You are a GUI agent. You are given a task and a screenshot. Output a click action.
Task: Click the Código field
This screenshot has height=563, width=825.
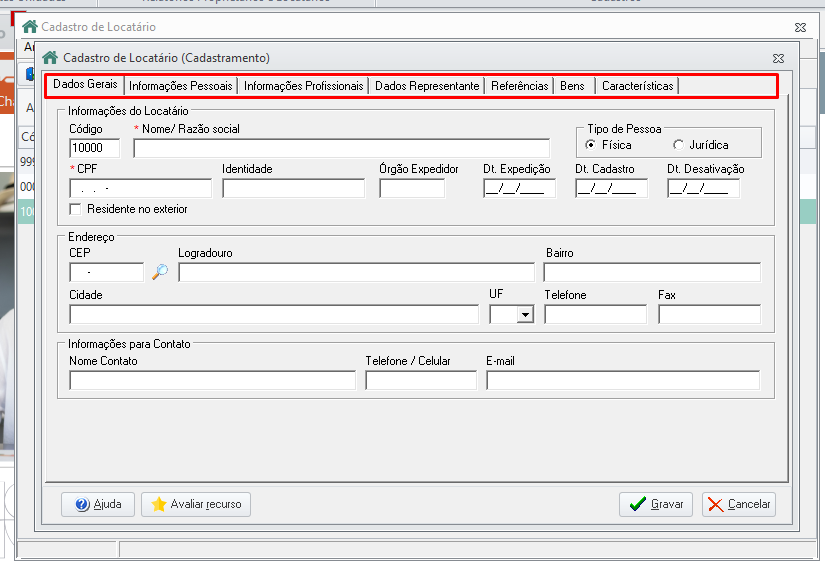coord(95,148)
